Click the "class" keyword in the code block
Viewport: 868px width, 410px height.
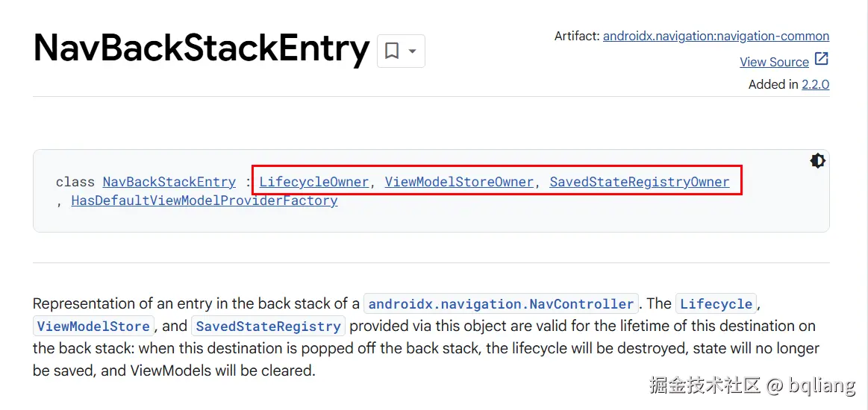click(x=75, y=182)
